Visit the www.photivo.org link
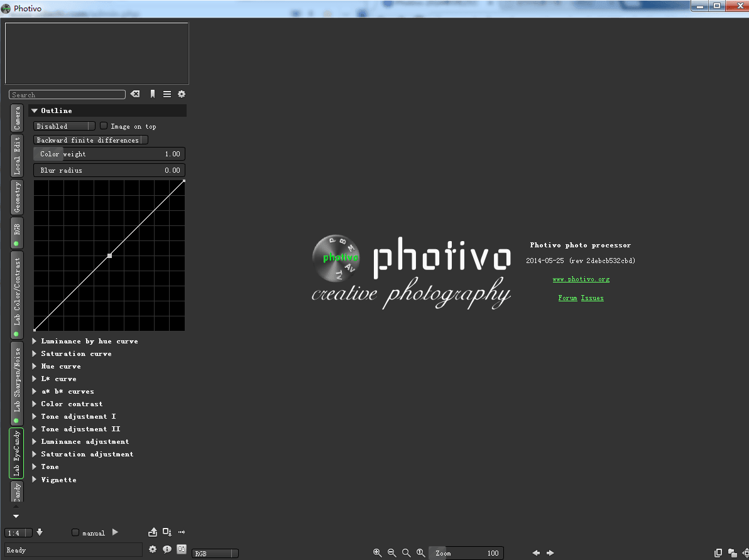The width and height of the screenshot is (749, 560). point(581,279)
